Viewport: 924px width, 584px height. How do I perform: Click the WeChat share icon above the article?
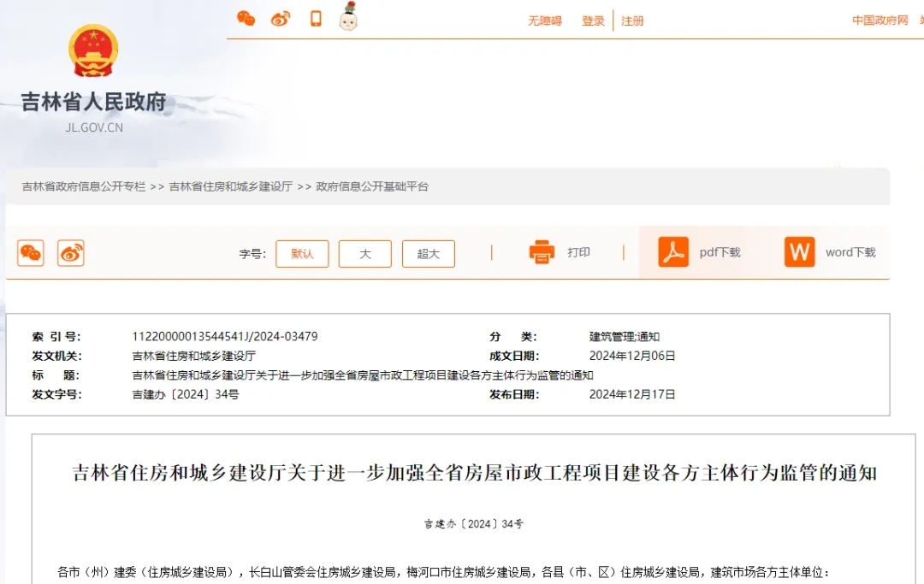(30, 252)
